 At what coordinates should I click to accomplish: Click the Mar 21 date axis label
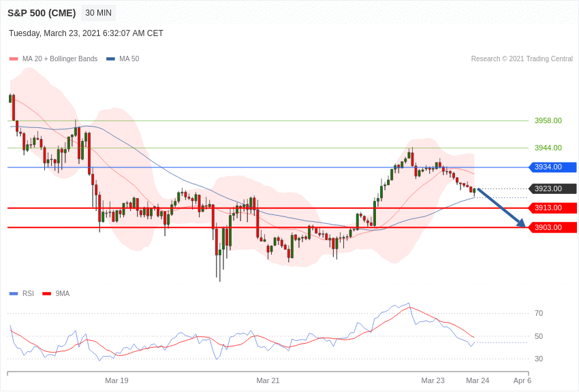[x=268, y=380]
